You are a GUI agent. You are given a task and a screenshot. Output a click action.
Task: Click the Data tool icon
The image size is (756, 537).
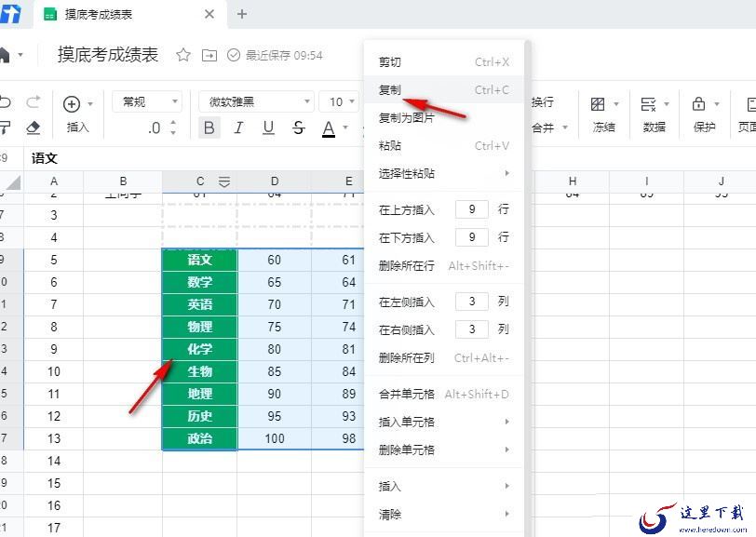(648, 103)
